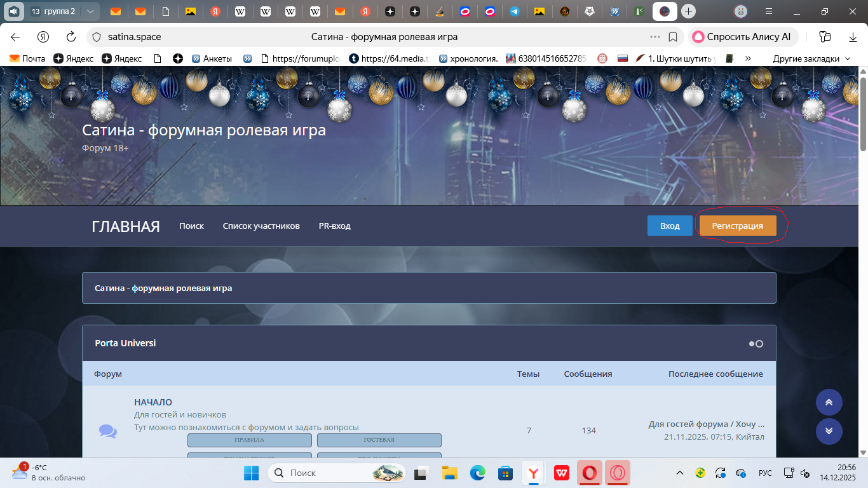Click the site protection shield icon
This screenshot has height=488, width=868.
click(x=95, y=37)
